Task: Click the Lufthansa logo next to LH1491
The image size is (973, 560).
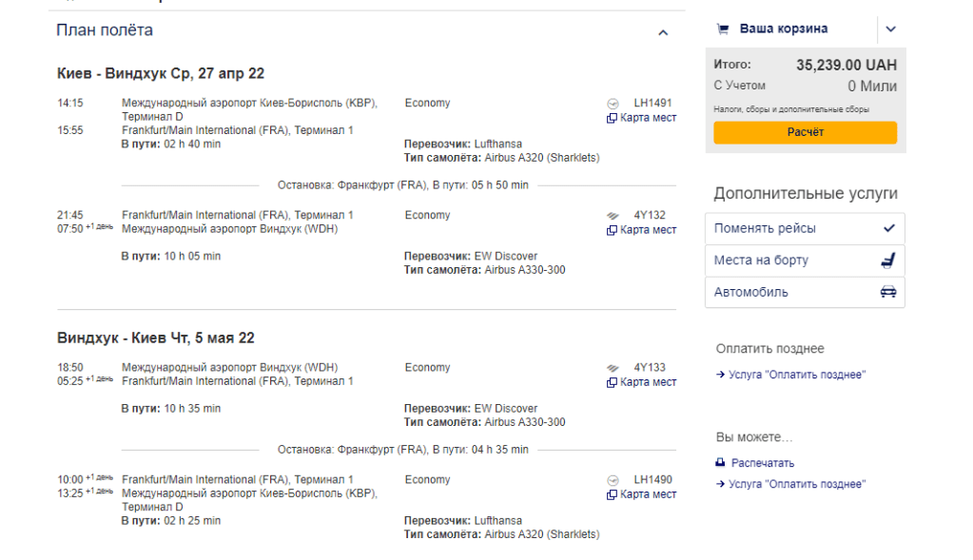Action: coord(613,104)
